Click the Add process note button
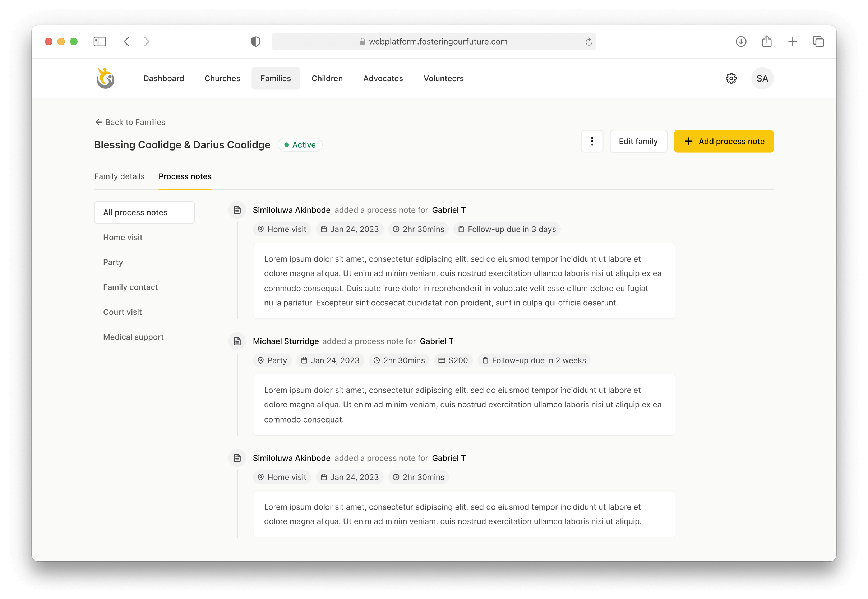The width and height of the screenshot is (868, 599). (x=724, y=141)
